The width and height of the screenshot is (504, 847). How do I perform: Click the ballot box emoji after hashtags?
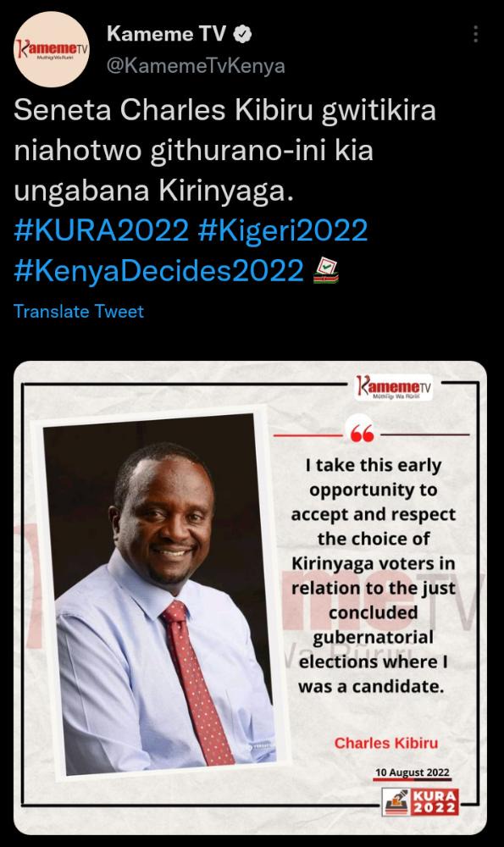tap(326, 271)
